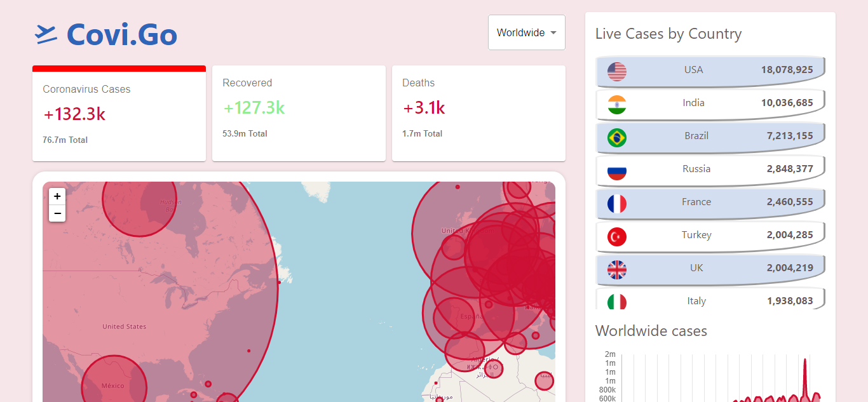The image size is (868, 402).
Task: Open the Worldwide country dropdown
Action: (527, 32)
